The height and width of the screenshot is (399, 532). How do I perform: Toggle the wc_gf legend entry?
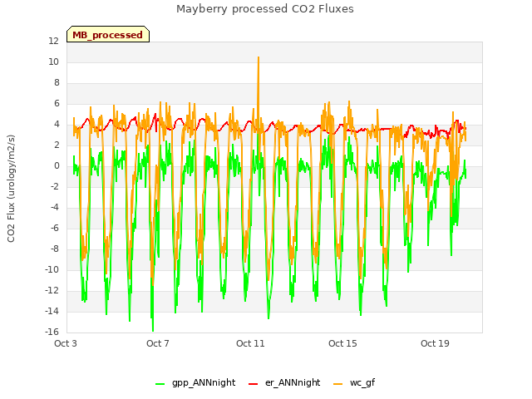354,382
